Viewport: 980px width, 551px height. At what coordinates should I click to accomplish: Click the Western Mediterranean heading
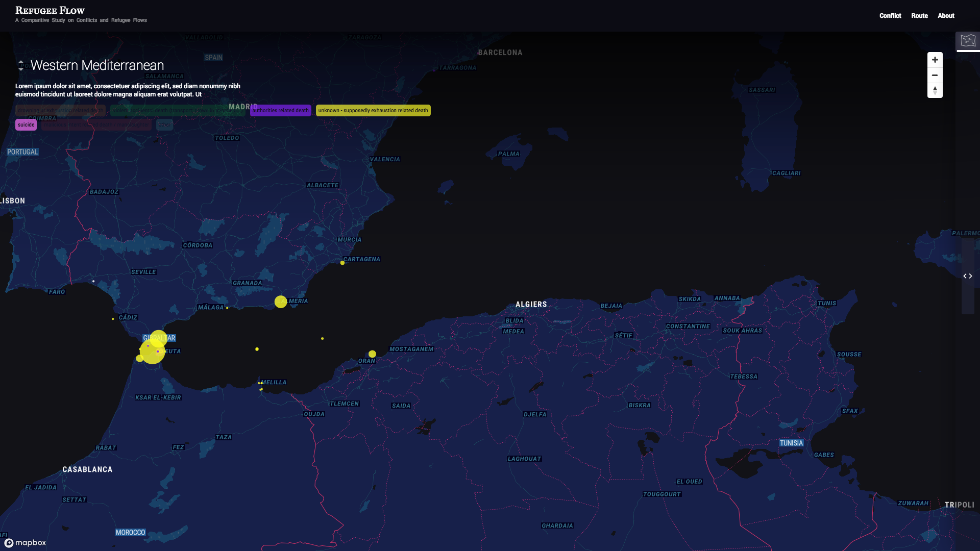(x=97, y=65)
